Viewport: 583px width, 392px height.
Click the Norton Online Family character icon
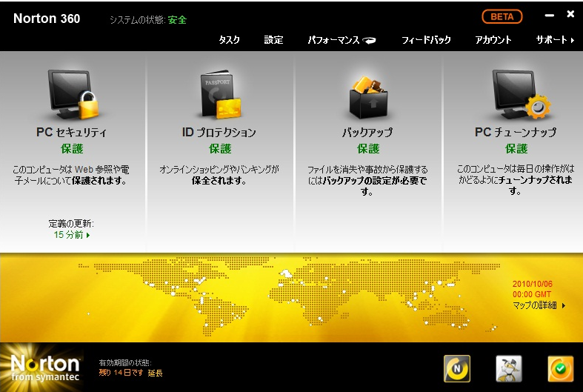click(509, 368)
